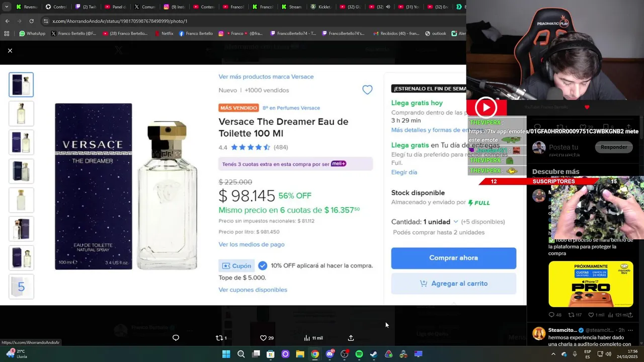This screenshot has width=644, height=362.
Task: Open Windows Start menu
Action: click(226, 354)
